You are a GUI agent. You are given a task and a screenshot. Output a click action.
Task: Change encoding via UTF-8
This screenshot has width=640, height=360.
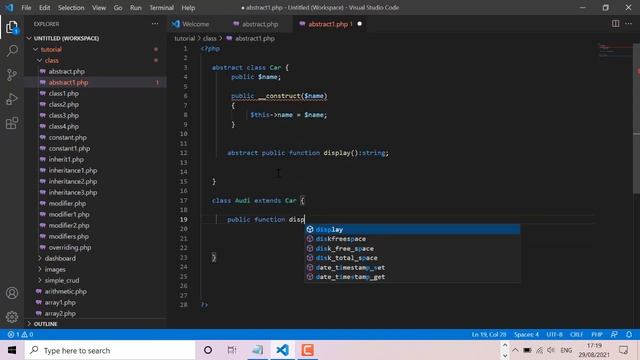click(x=554, y=334)
